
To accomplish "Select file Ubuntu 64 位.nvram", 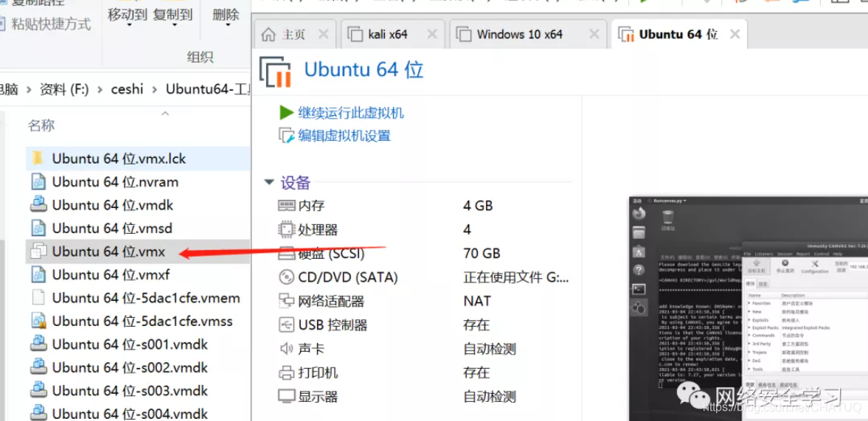I will coord(115,182).
